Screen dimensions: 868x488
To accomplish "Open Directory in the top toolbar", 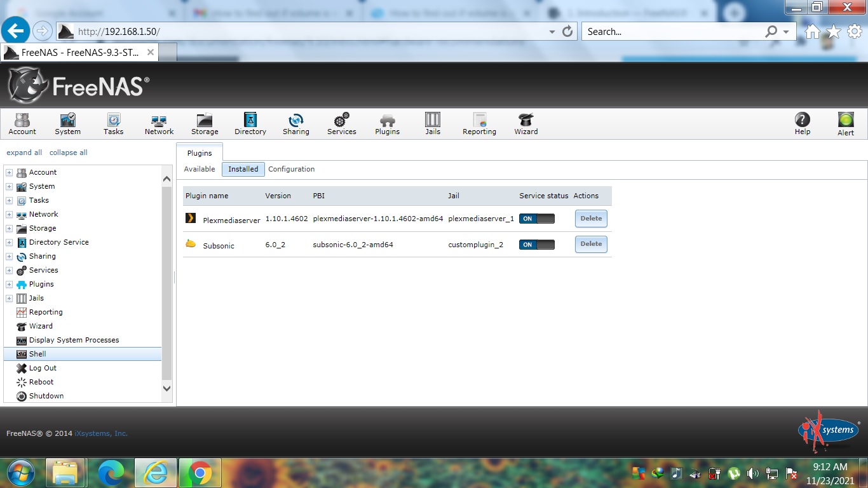I will pyautogui.click(x=250, y=124).
